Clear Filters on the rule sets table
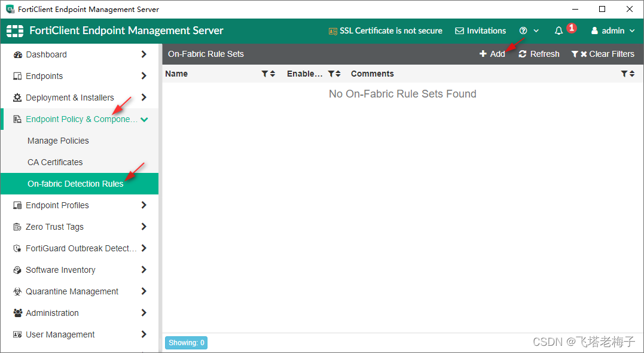This screenshot has height=353, width=644. click(603, 54)
